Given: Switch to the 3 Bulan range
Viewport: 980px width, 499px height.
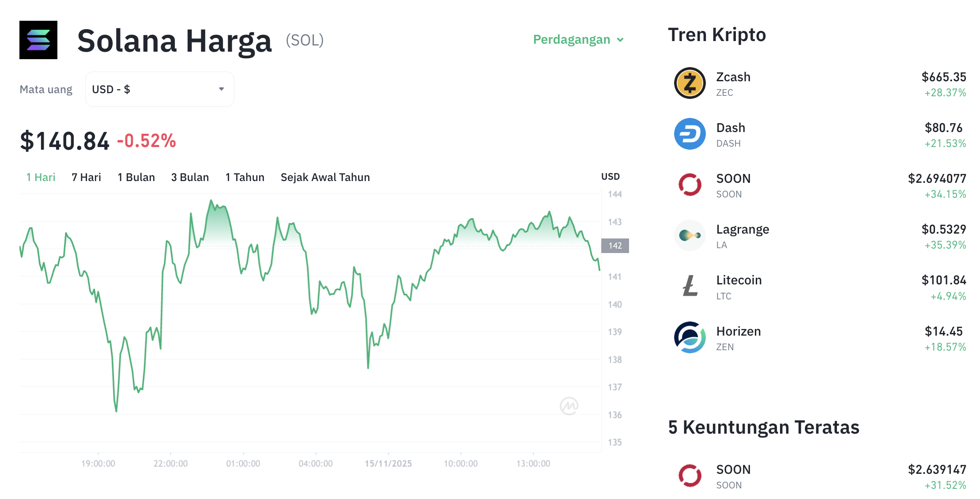Looking at the screenshot, I should 190,177.
